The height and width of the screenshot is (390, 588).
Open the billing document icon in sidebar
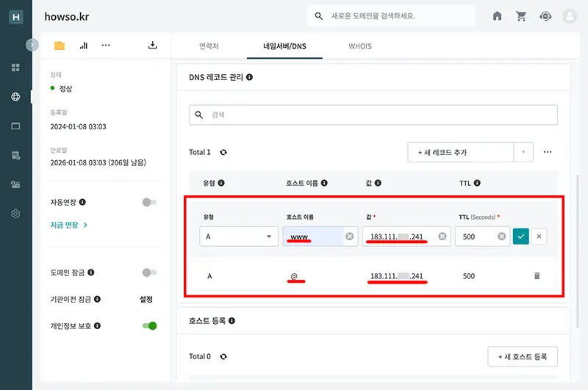click(15, 155)
